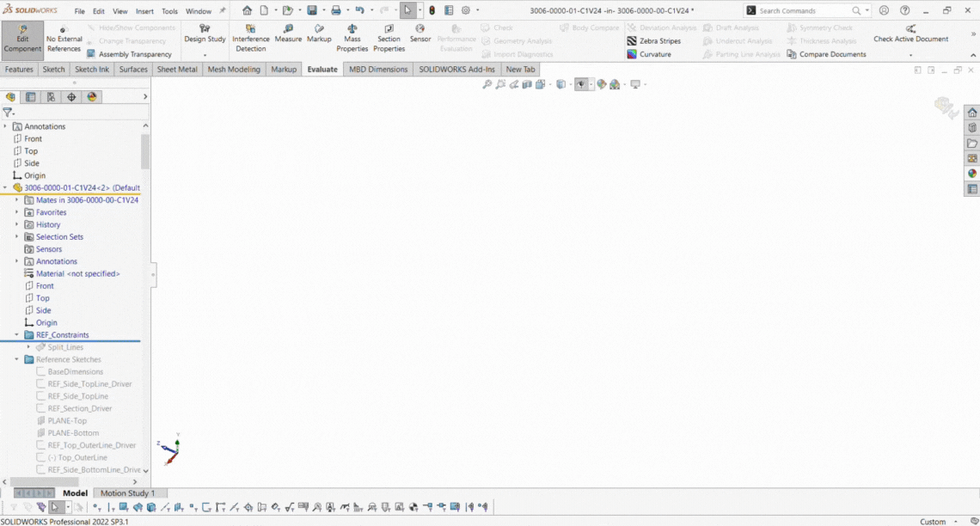
Task: Toggle Edit Component mode
Action: (22, 39)
